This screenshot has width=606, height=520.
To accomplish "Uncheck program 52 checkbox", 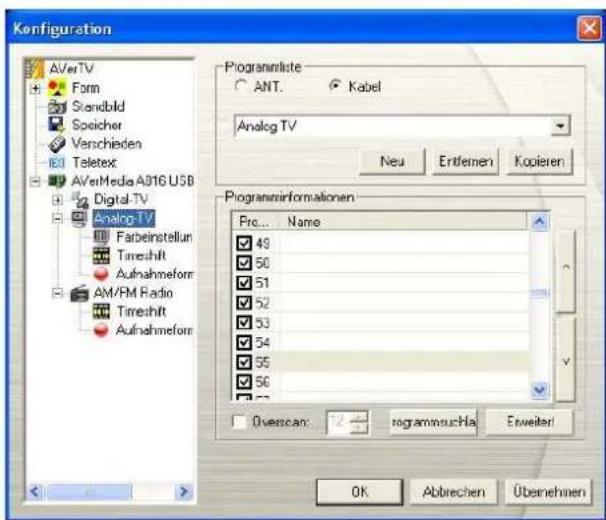I will click(244, 303).
